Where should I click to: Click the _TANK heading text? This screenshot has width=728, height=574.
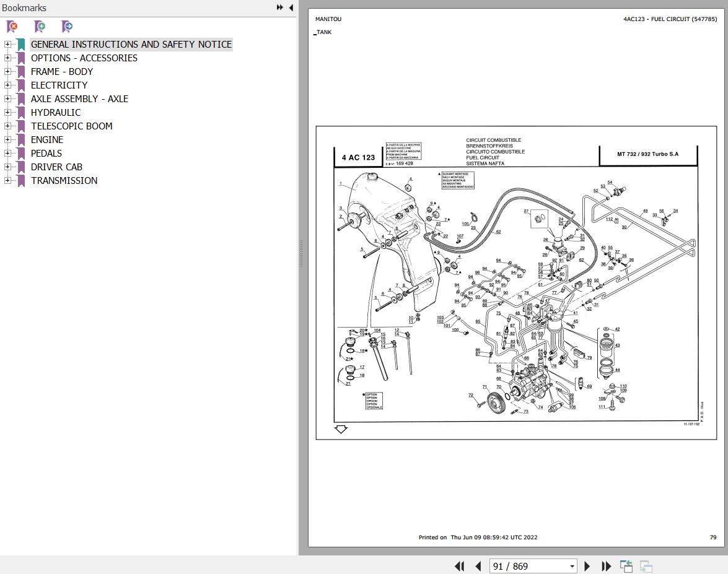(x=323, y=32)
